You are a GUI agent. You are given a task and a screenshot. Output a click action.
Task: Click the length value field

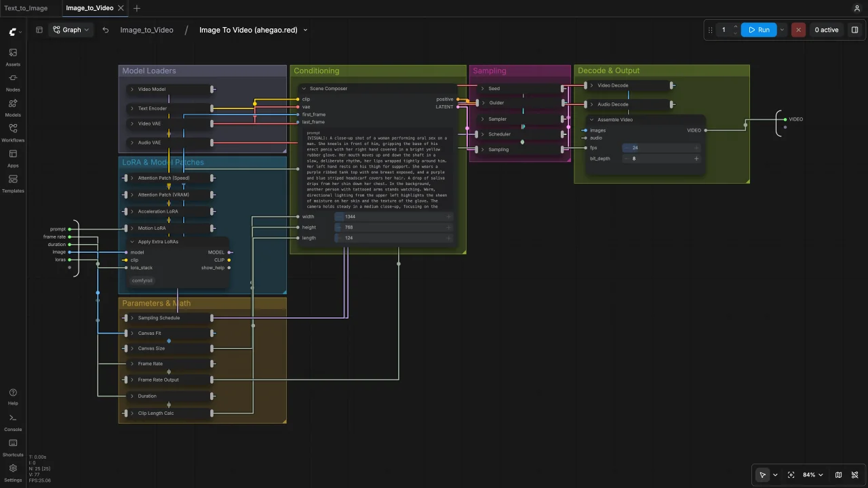tap(394, 238)
